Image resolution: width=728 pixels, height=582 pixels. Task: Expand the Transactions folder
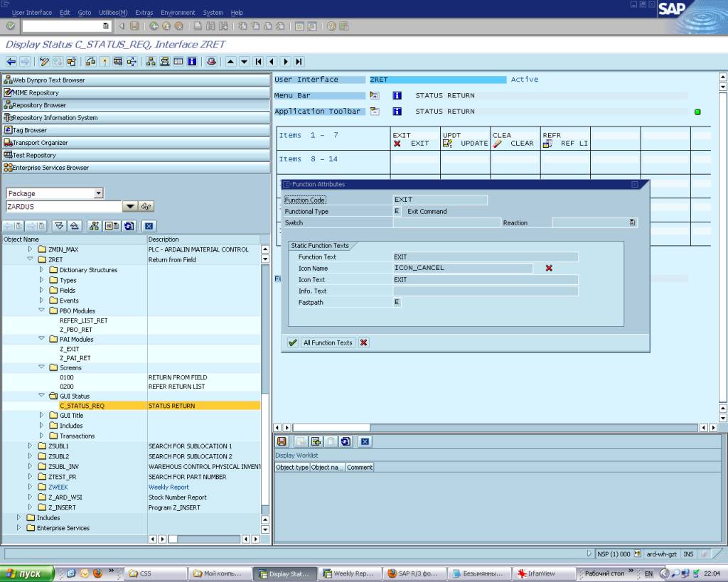click(41, 436)
